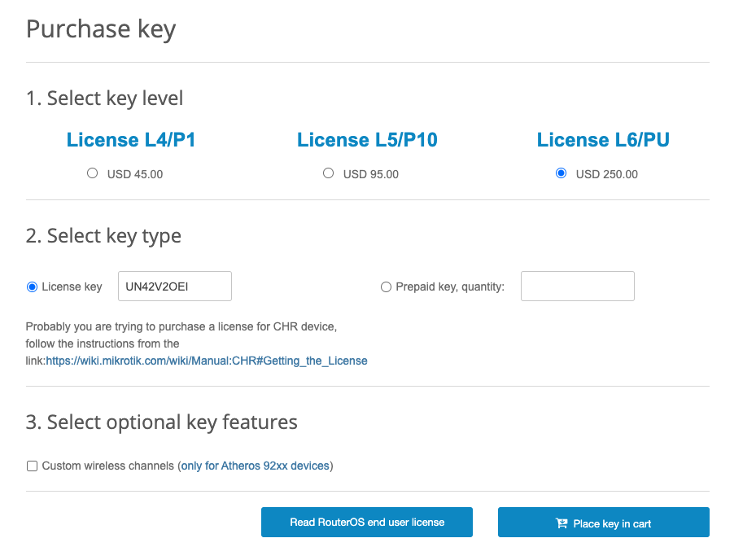Open the License L4/P1 heading link
The width and height of the screenshot is (756, 560).
coord(131,140)
